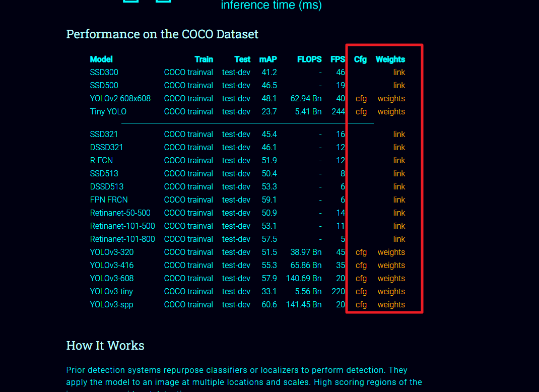Viewport: 539px width, 392px height.
Task: Select the FPN FRCN model name
Action: tap(109, 200)
